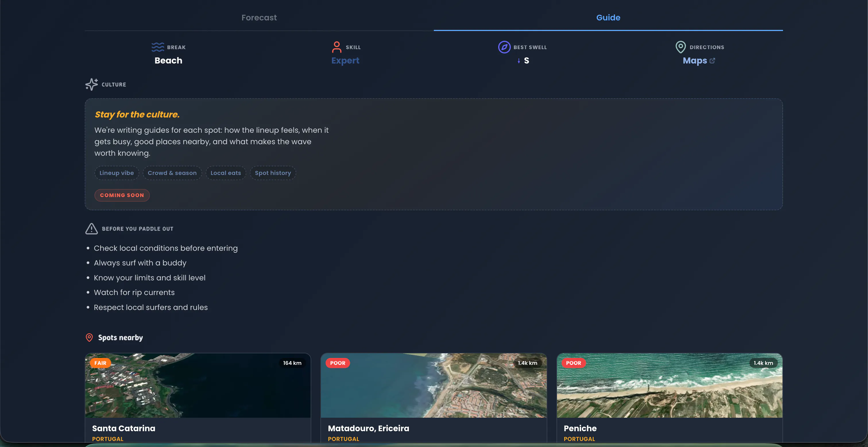Open Maps directions link

click(x=695, y=61)
